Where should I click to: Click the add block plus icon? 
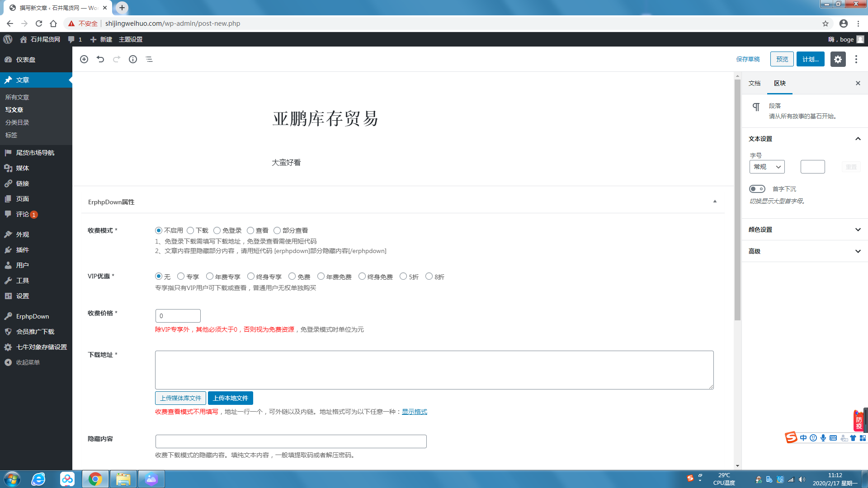[84, 59]
